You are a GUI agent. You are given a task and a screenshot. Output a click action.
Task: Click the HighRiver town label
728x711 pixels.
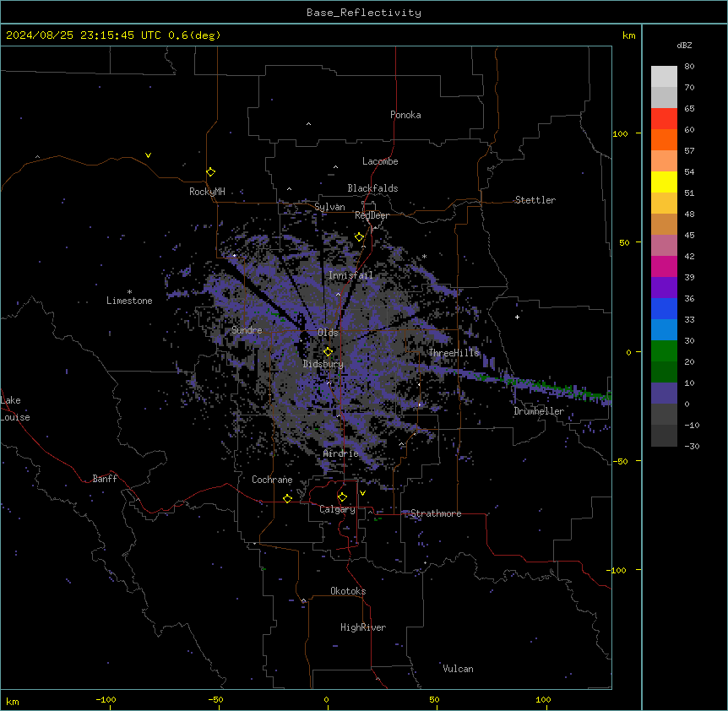click(x=363, y=627)
